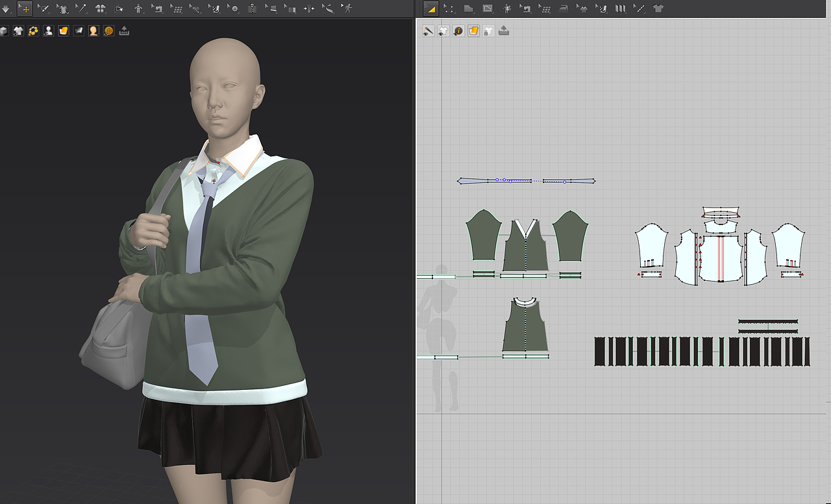The height and width of the screenshot is (504, 831).
Task: Select the Select Mesh brush tool
Action: 43,8
